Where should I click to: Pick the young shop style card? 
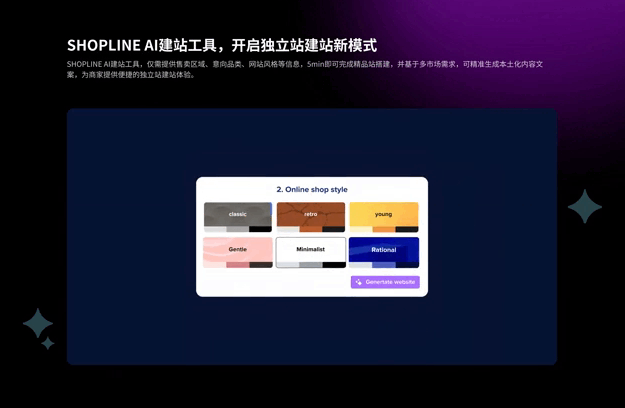point(384,217)
